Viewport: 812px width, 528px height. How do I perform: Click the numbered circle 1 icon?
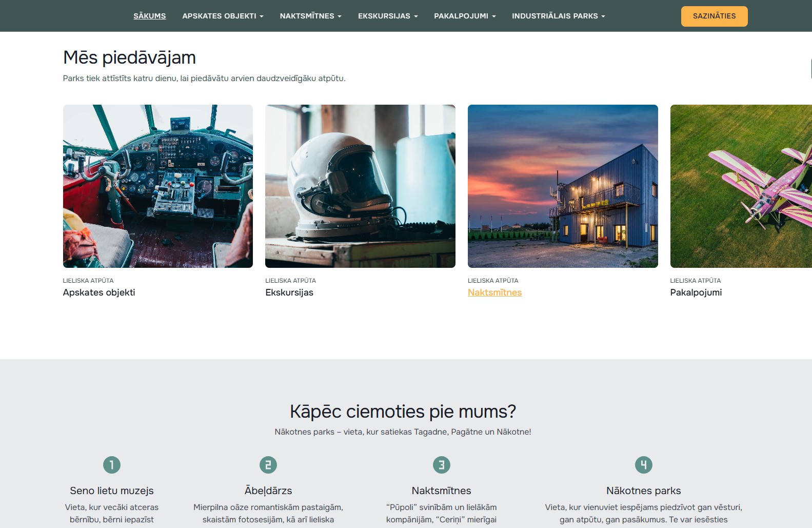pos(112,465)
